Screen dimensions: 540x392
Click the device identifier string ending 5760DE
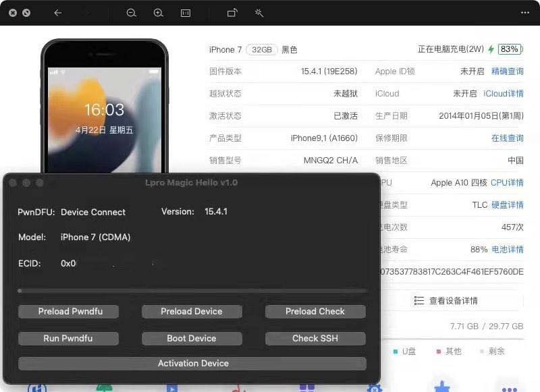pos(452,271)
